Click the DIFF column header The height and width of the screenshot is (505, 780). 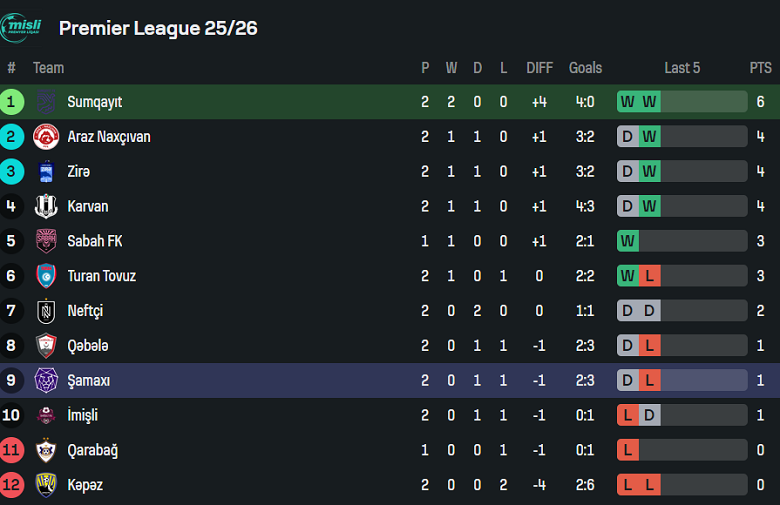tap(539, 68)
